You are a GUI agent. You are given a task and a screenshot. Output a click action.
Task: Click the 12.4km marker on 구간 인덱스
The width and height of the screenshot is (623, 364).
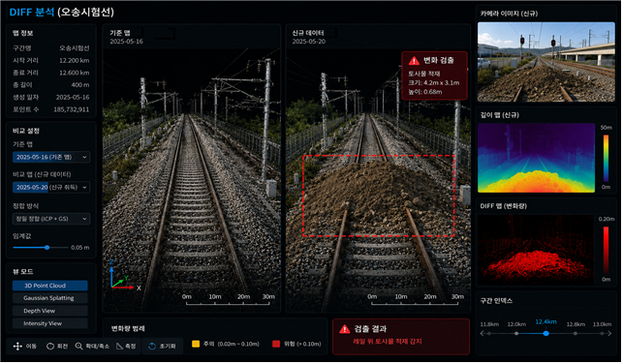546,334
